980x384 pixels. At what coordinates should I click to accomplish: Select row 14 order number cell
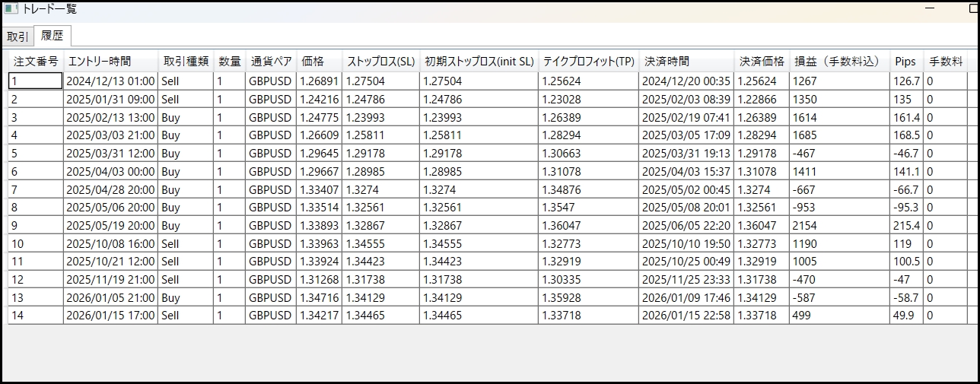(35, 316)
